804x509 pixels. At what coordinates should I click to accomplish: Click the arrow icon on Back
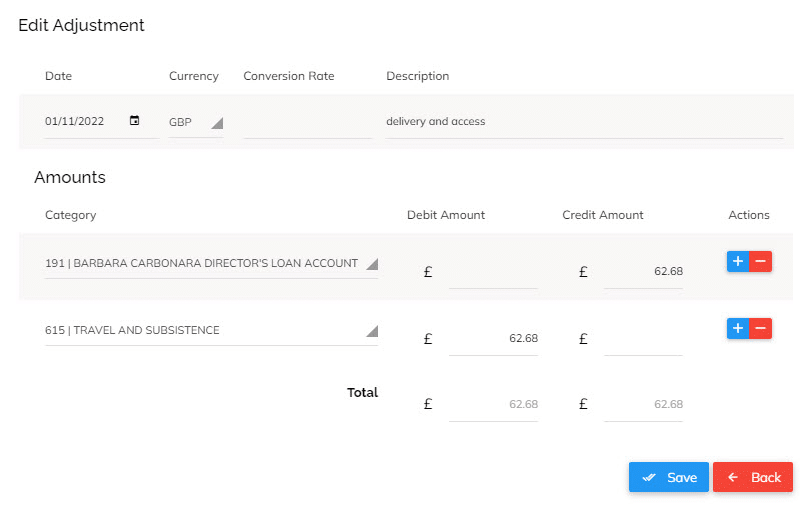click(733, 477)
